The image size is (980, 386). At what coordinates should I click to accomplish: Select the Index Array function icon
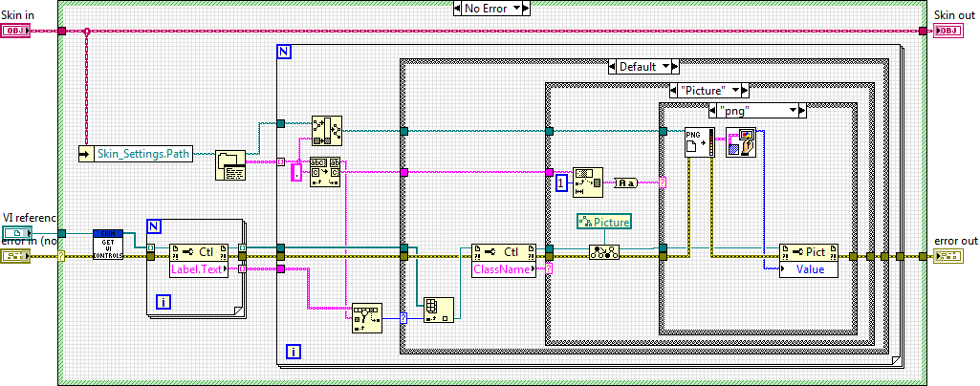(x=438, y=311)
